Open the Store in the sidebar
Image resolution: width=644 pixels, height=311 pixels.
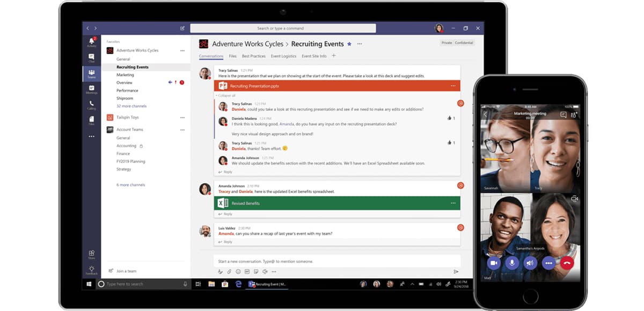[x=91, y=254]
